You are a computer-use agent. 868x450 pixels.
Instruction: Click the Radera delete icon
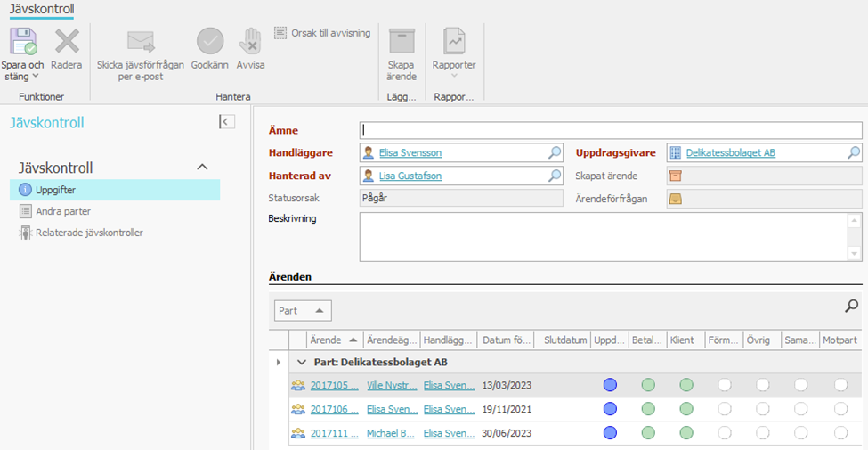pyautogui.click(x=67, y=42)
